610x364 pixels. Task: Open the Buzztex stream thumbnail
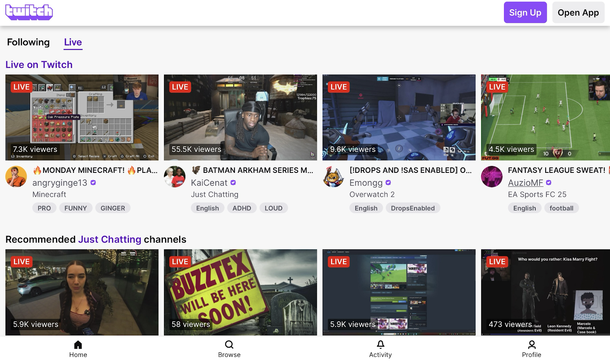click(x=240, y=292)
